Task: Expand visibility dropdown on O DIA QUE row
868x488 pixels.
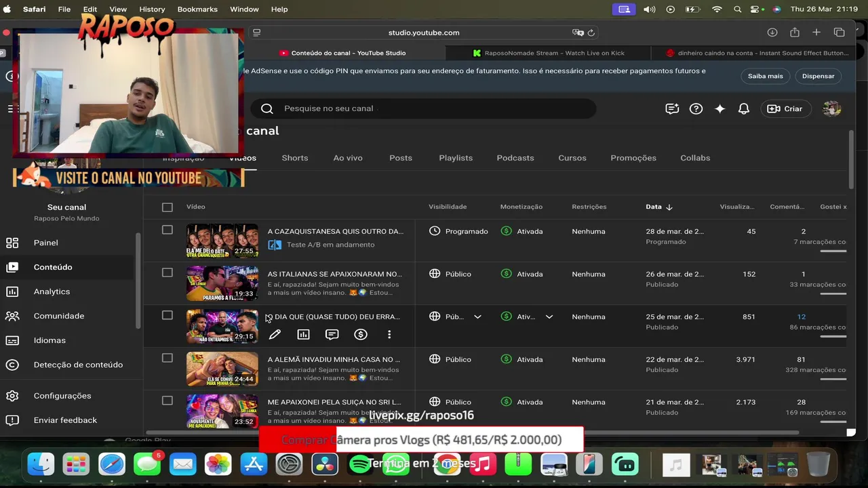Action: (x=477, y=317)
